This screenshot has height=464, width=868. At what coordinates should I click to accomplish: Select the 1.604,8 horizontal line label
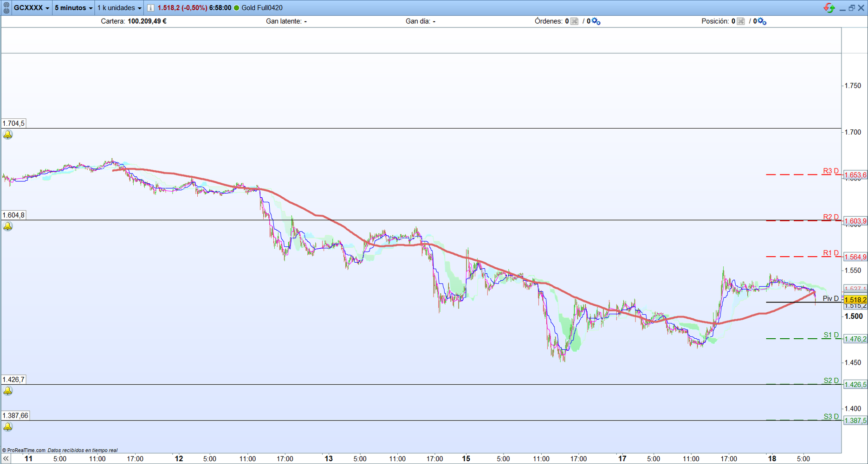13,215
